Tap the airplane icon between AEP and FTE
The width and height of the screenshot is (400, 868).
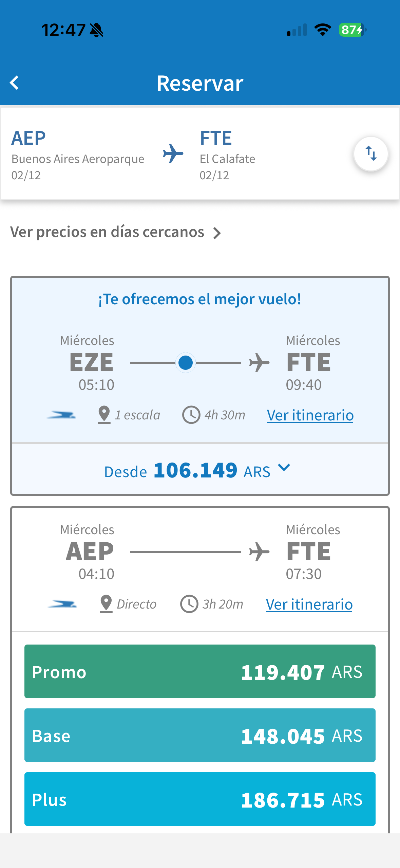pyautogui.click(x=173, y=153)
